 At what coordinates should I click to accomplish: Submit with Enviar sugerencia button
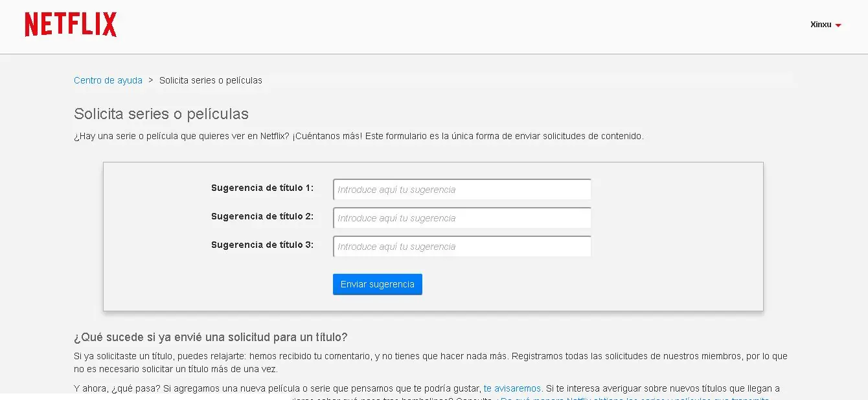(x=378, y=284)
